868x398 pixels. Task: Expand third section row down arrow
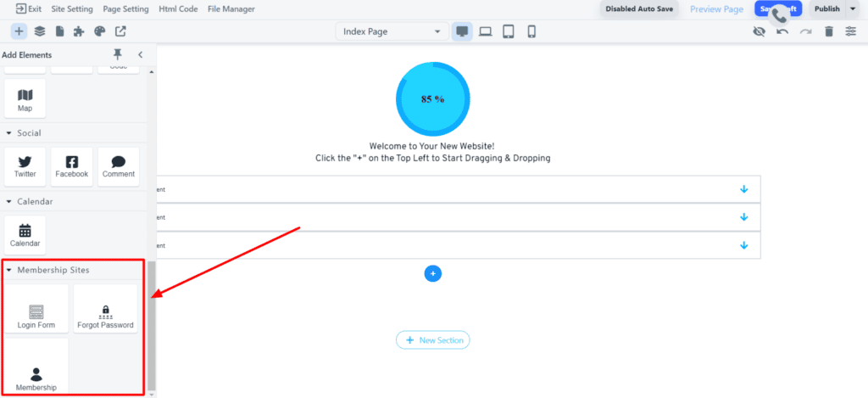744,245
